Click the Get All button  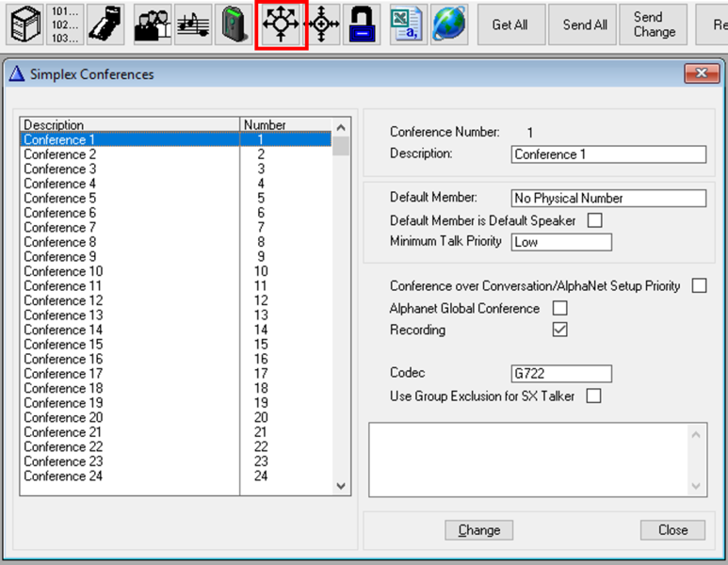point(511,24)
